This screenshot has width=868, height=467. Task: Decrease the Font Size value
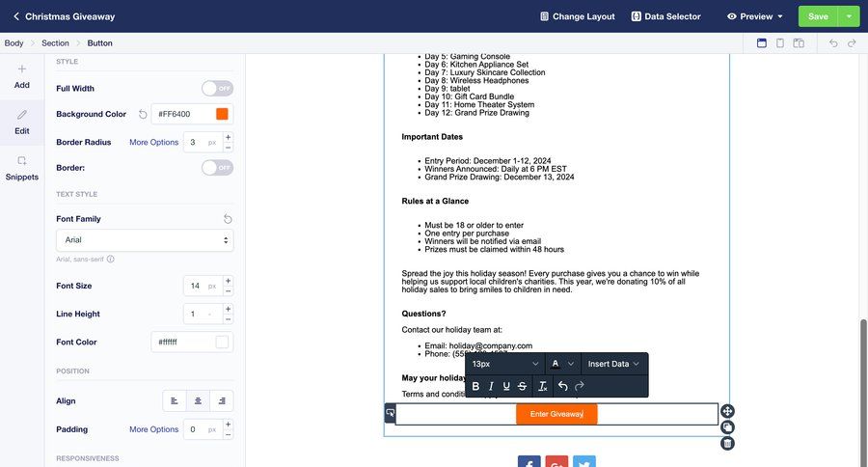tap(228, 290)
